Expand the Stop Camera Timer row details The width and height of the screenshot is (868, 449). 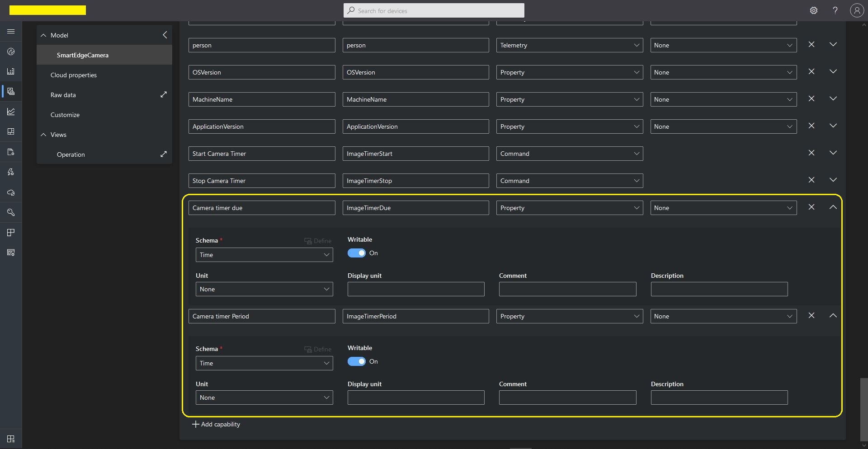click(833, 180)
